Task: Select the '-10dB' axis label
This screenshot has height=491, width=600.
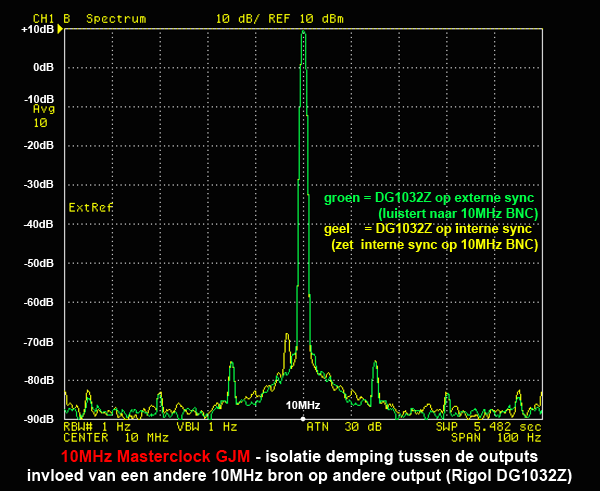Action: (39, 100)
